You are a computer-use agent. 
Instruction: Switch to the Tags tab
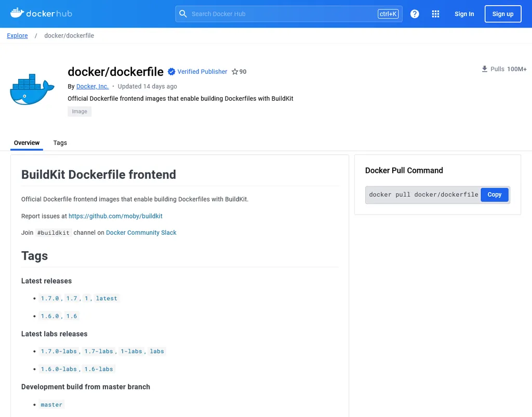point(60,143)
